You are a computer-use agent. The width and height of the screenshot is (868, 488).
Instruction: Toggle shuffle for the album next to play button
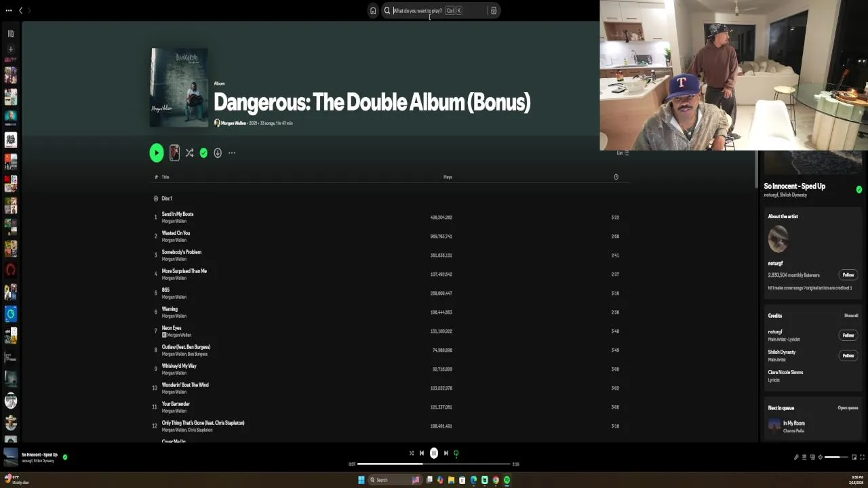coord(189,153)
